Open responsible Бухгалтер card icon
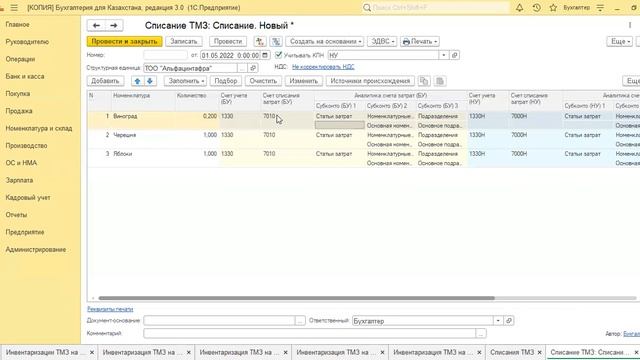 click(509, 321)
